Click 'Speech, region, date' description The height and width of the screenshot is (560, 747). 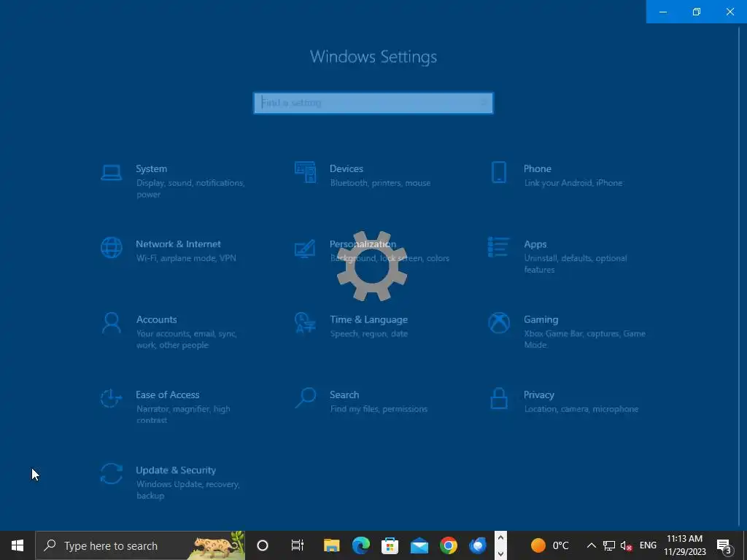tap(368, 334)
